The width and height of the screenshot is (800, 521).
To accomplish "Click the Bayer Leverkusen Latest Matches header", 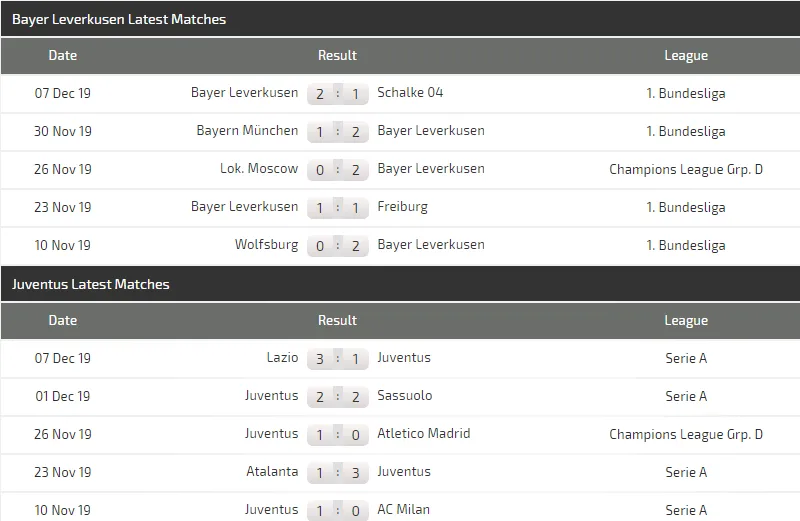I will coord(119,19).
